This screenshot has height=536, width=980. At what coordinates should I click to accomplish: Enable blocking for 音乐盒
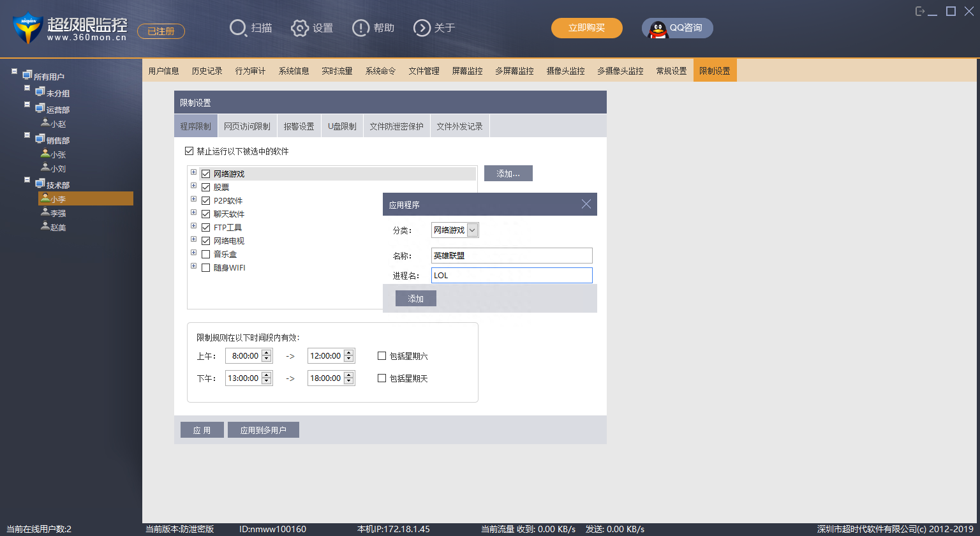point(205,253)
